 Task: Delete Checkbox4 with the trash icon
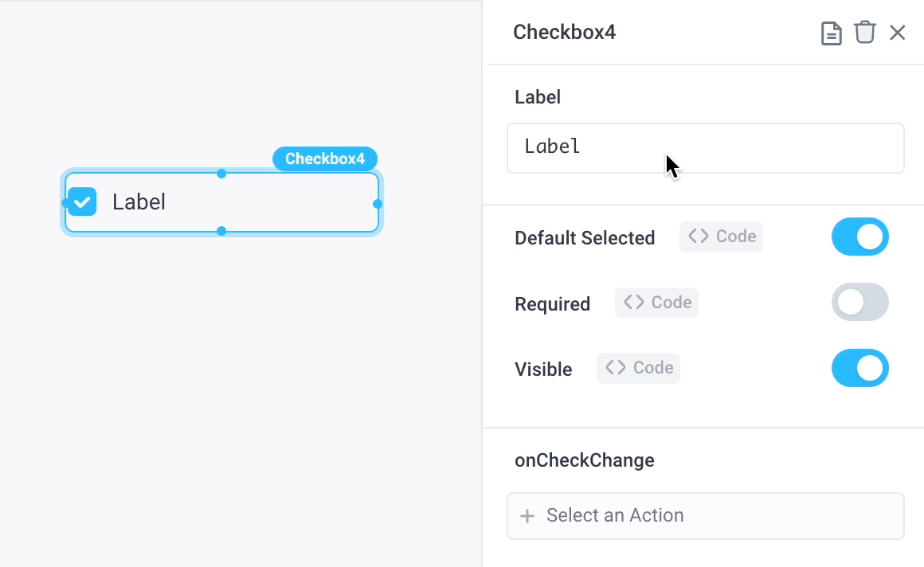865,33
